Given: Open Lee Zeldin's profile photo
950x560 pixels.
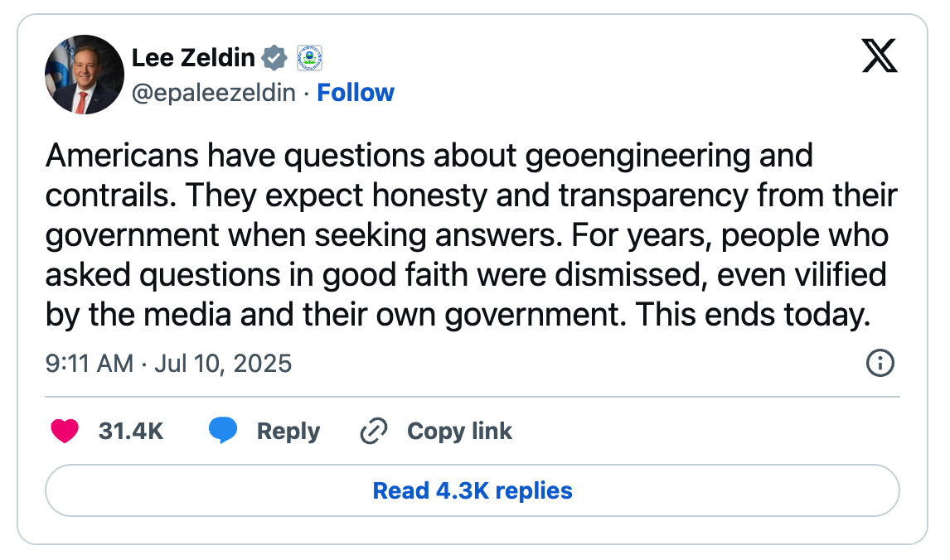Looking at the screenshot, I should coord(85,75).
